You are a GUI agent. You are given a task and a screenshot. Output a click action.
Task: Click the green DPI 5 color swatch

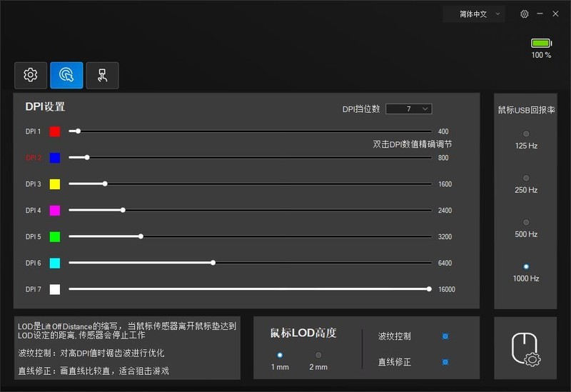[x=55, y=237]
